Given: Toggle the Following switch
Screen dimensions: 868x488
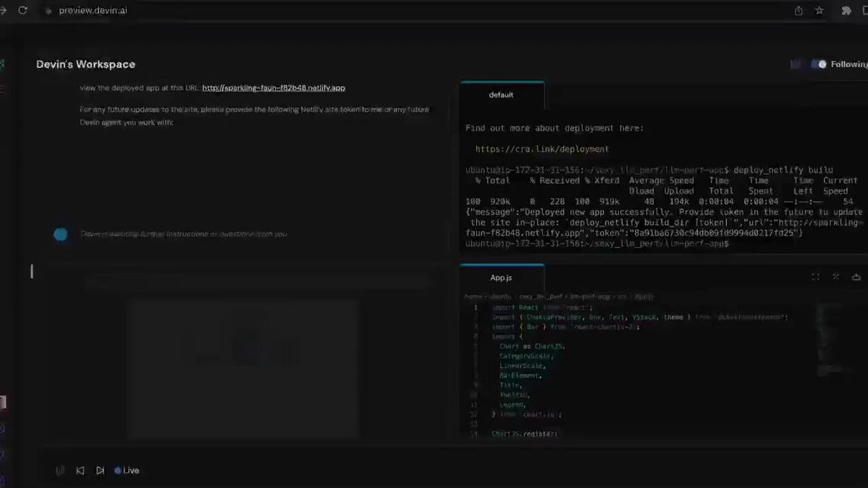Looking at the screenshot, I should coord(819,64).
